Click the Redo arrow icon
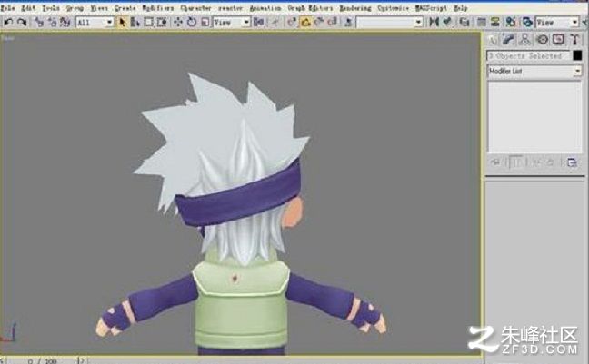The image size is (589, 364). click(x=22, y=23)
